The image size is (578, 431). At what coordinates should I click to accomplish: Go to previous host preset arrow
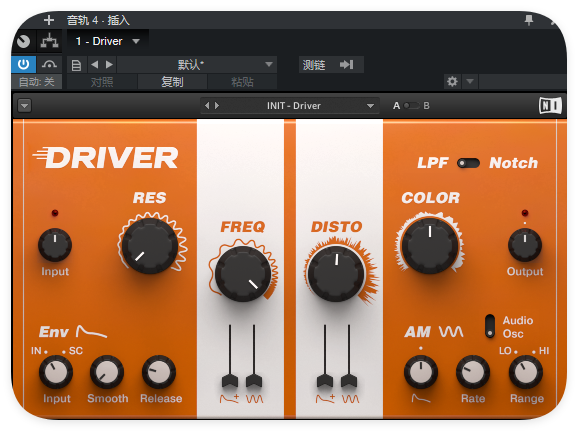(95, 65)
